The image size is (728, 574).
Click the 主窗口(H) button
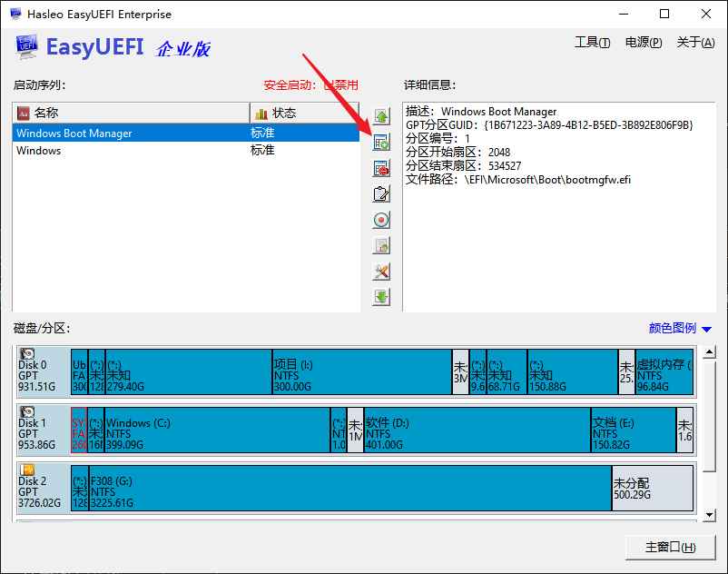click(670, 547)
